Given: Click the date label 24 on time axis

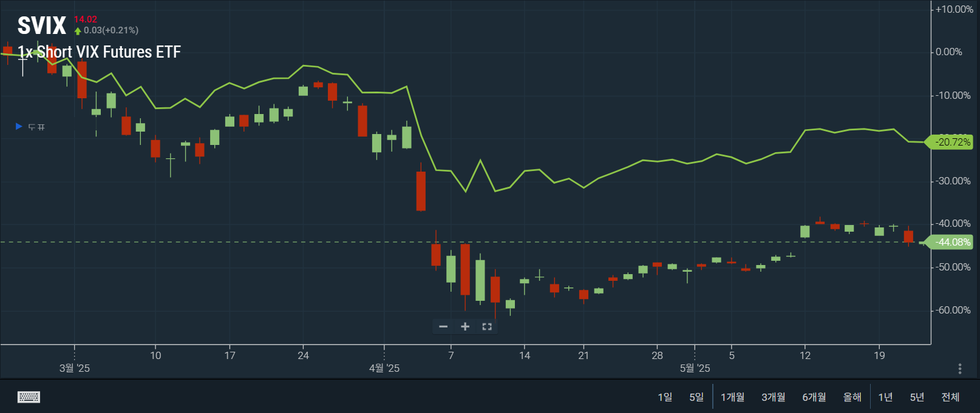Looking at the screenshot, I should pyautogui.click(x=303, y=355).
